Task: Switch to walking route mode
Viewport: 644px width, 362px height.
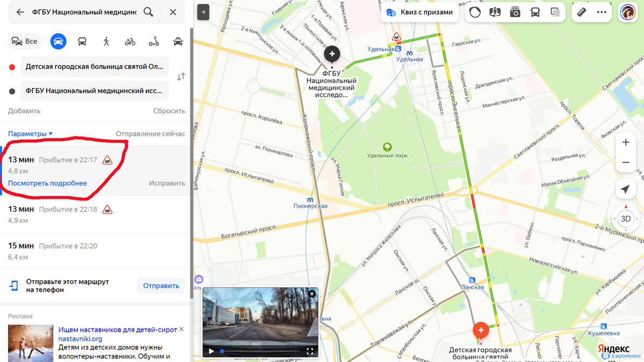Action: [106, 41]
